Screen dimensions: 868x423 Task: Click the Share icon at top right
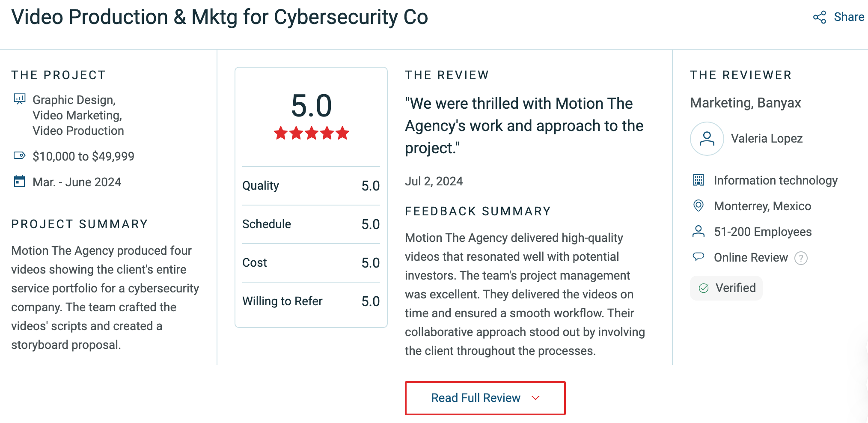pos(819,17)
